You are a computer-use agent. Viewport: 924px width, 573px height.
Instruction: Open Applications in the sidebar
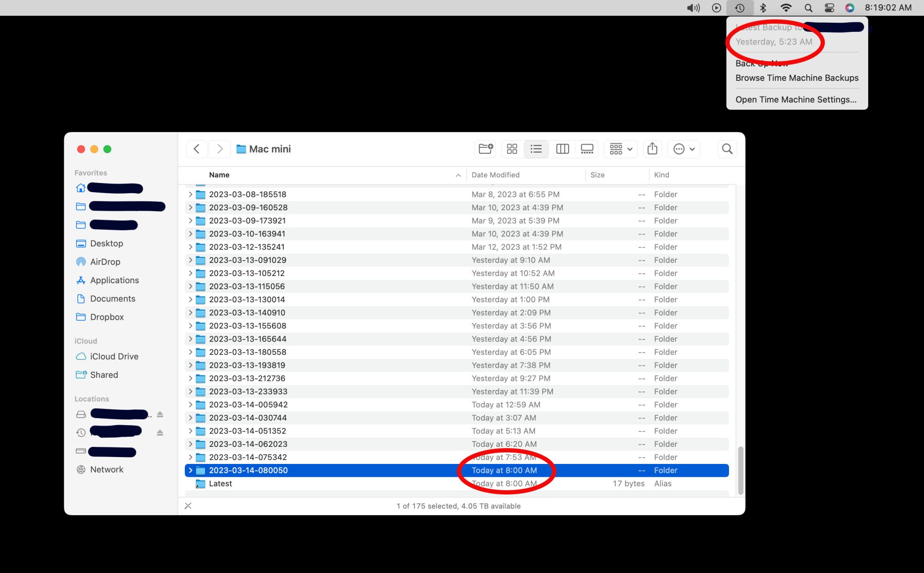tap(114, 280)
